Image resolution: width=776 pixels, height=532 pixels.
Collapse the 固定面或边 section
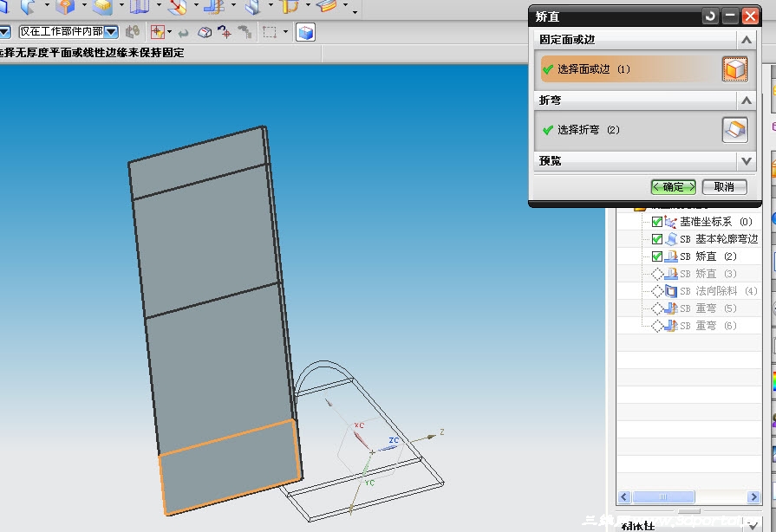coord(747,40)
